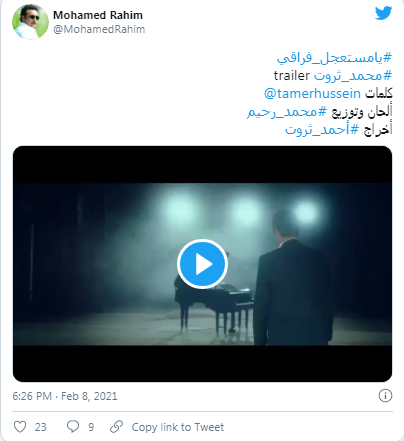Click the Twitter bird logo
This screenshot has width=404, height=441.
coord(383,13)
